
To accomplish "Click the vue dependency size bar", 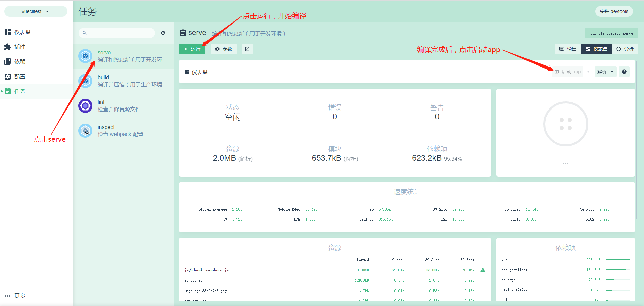I will pos(618,260).
